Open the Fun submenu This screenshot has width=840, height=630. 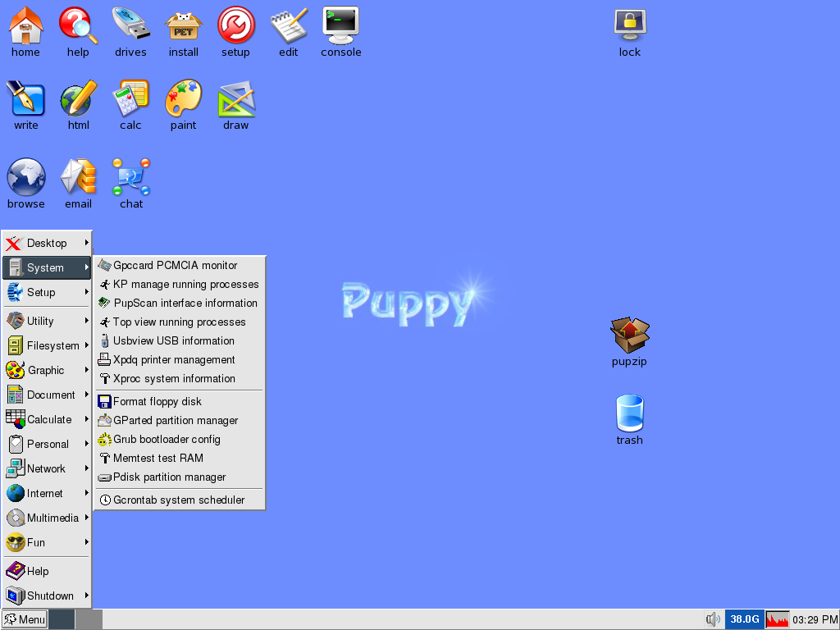pyautogui.click(x=47, y=543)
